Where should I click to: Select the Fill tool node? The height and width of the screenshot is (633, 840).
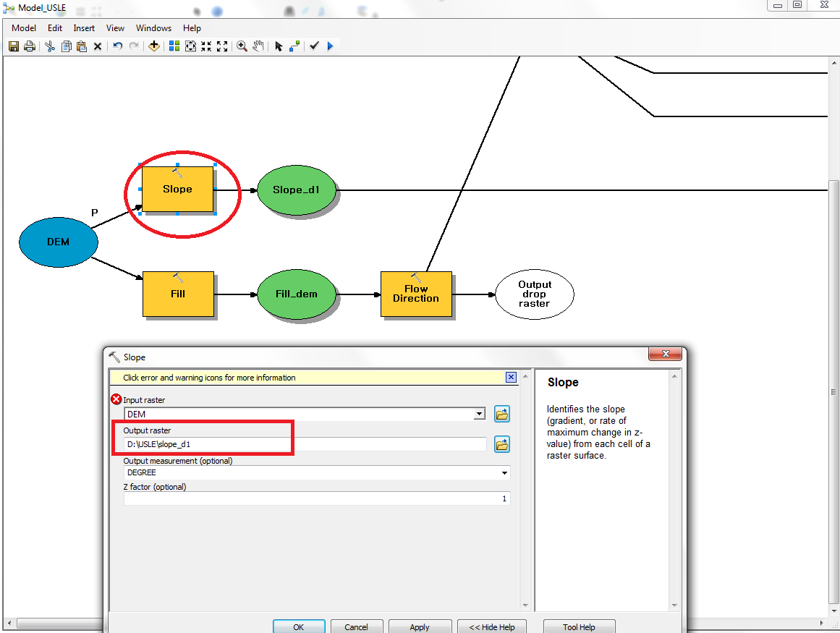click(178, 294)
